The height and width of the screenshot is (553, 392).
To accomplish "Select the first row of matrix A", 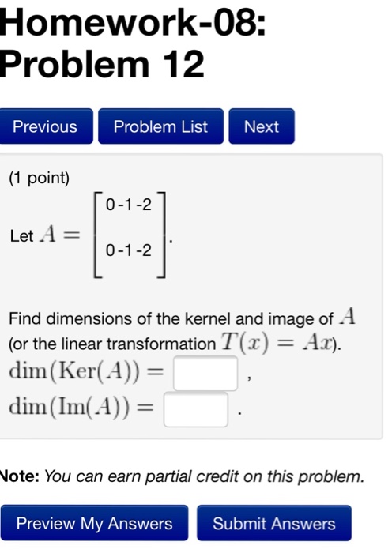I will [129, 205].
